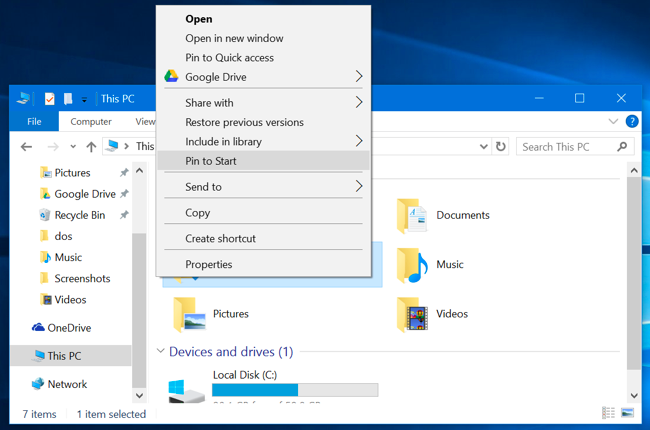Click the pin icon beside Recycle Bin
650x430 pixels.
click(124, 215)
